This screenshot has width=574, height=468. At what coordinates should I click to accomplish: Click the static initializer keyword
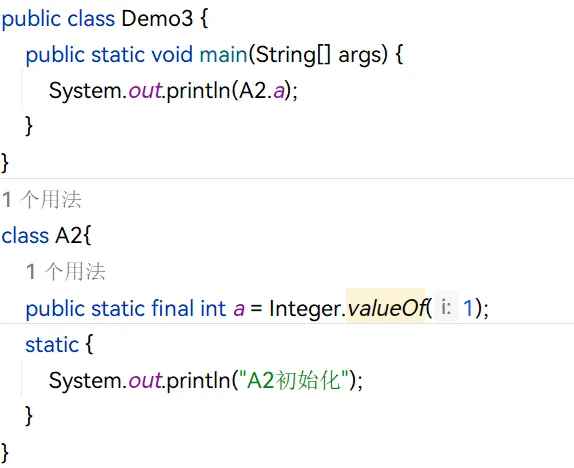click(x=52, y=345)
